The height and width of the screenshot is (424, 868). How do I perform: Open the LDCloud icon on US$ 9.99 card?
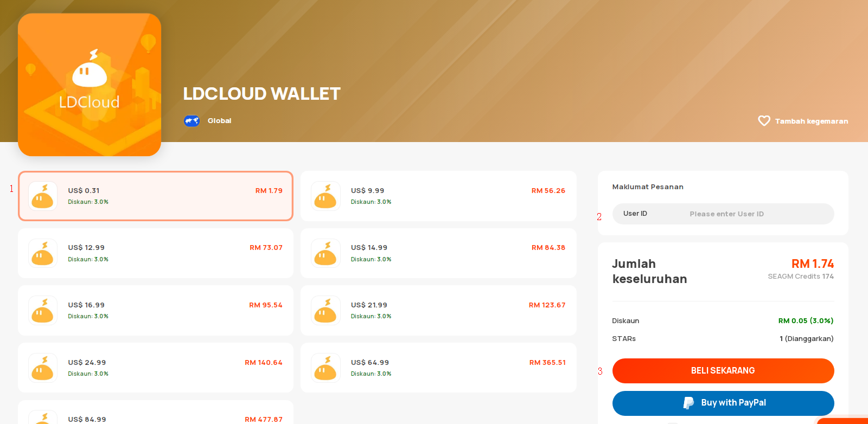coord(325,196)
